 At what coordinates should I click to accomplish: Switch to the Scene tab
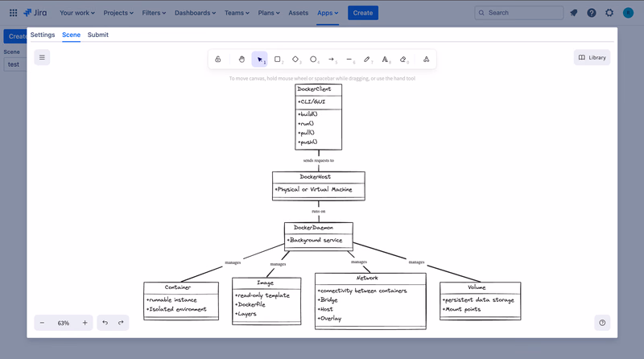(71, 35)
